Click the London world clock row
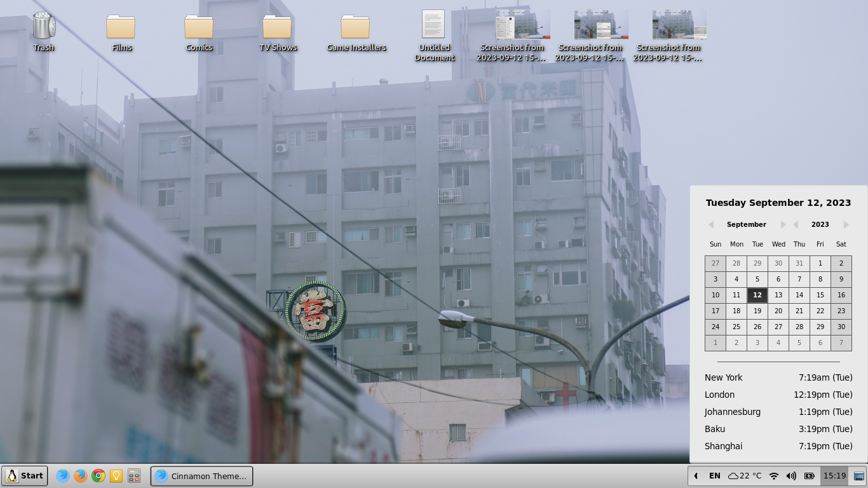The image size is (868, 488). pos(778,395)
